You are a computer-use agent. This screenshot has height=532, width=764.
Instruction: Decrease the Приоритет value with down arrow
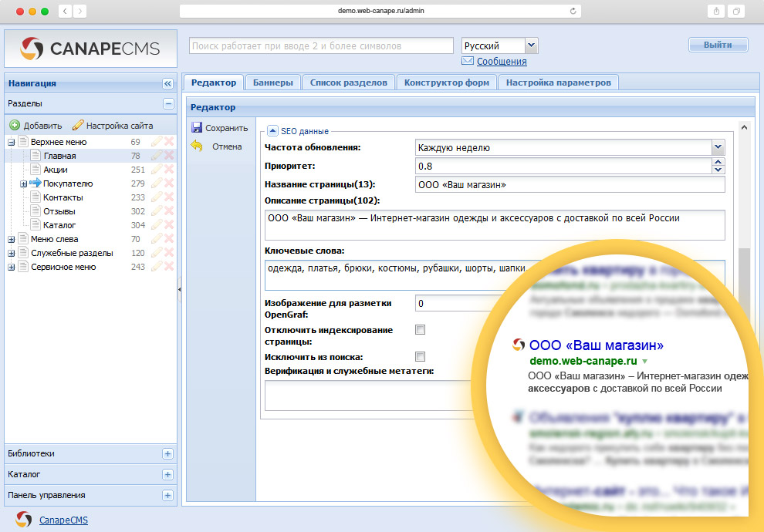pos(718,170)
